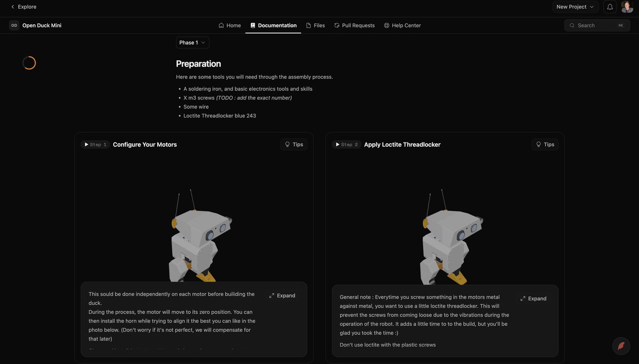Click the Home tab house icon

pyautogui.click(x=221, y=25)
